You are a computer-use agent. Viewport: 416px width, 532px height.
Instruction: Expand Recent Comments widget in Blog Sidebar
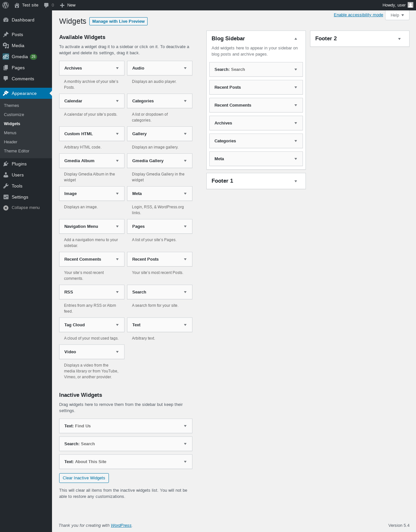(x=296, y=105)
